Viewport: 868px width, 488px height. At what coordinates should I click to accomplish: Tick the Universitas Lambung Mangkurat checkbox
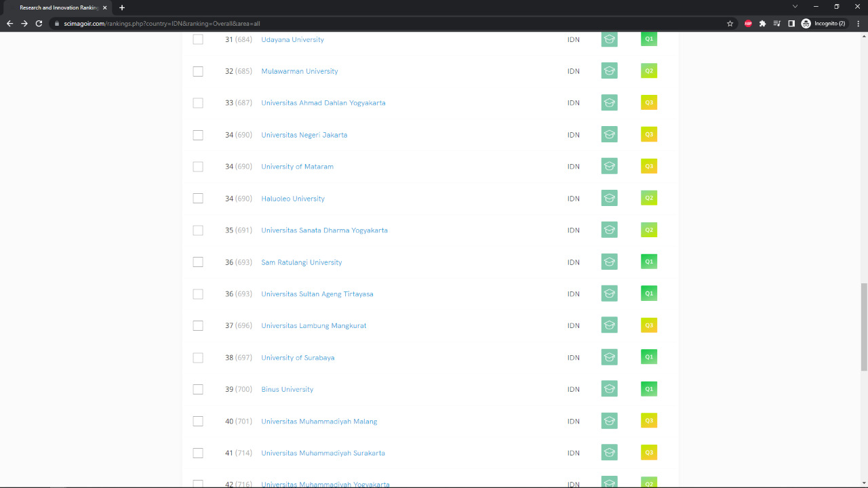(198, 325)
